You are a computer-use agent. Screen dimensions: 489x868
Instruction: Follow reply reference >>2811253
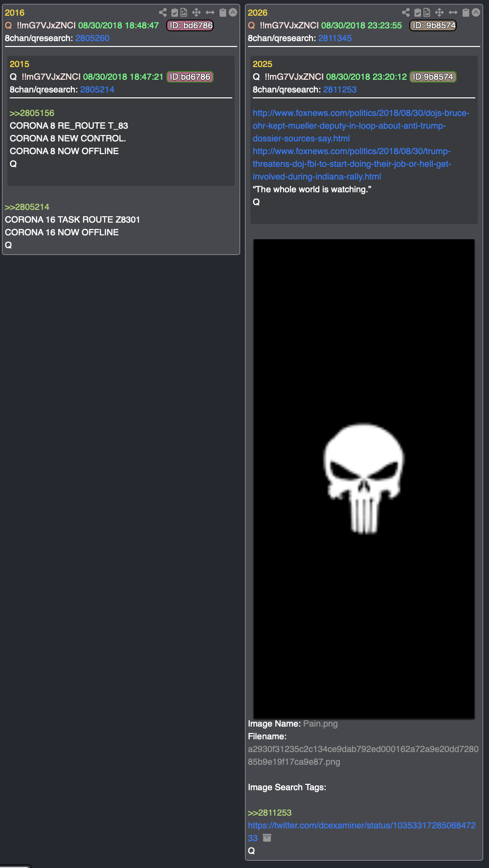pos(270,813)
